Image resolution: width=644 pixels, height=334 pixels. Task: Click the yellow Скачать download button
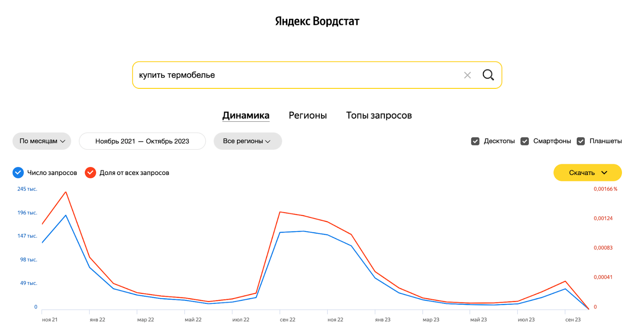click(588, 172)
